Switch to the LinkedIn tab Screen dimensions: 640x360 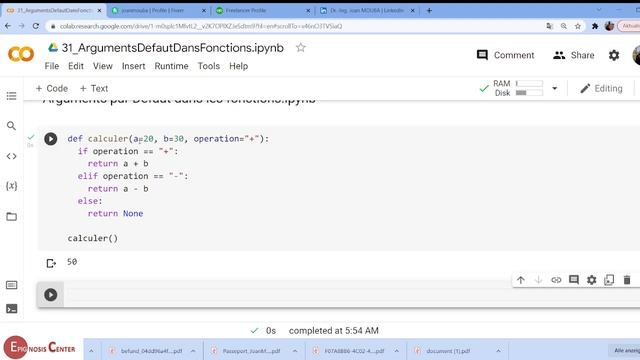[367, 11]
